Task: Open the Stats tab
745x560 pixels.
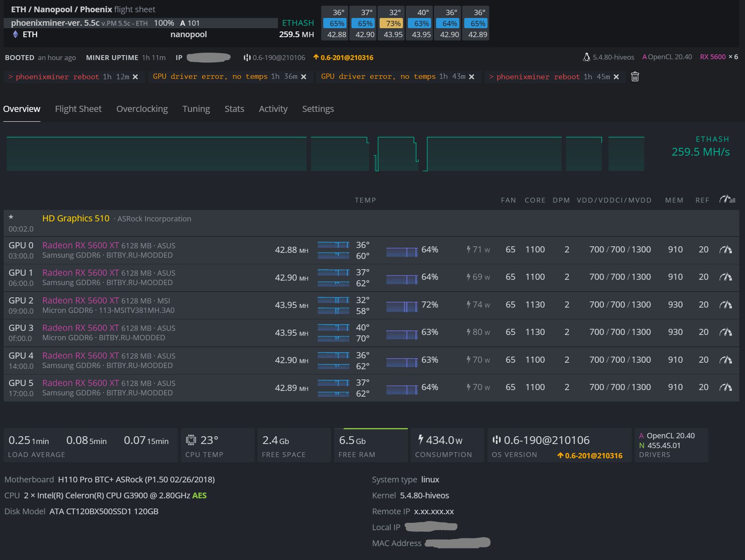Action: coord(234,109)
